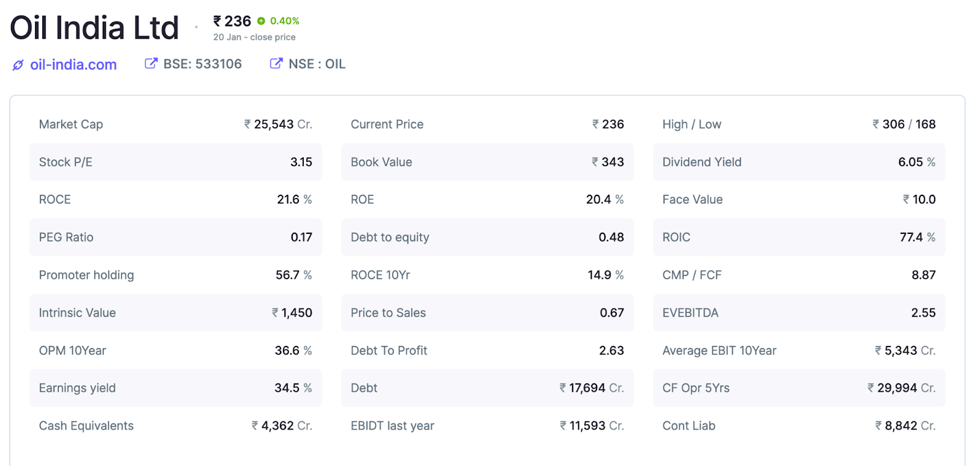The image size is (980, 466).
Task: Open the BSE: 533106 link
Action: coord(202,64)
